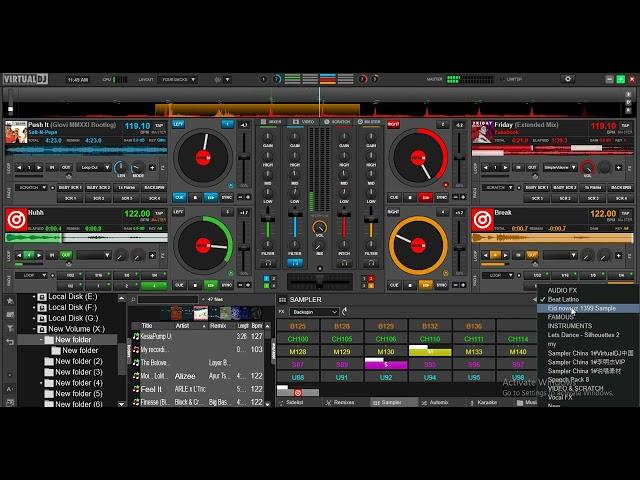Select the INSTRUMENTS sampler bank from the menu
Screen dimensions: 640x480
tap(570, 326)
